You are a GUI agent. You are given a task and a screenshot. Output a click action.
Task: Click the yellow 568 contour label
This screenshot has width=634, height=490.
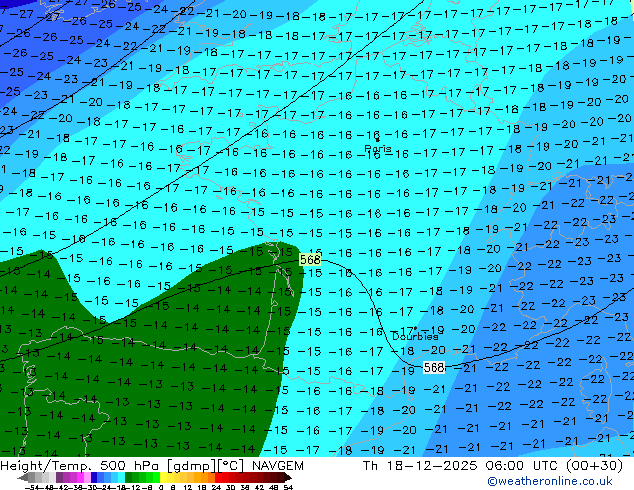click(310, 259)
